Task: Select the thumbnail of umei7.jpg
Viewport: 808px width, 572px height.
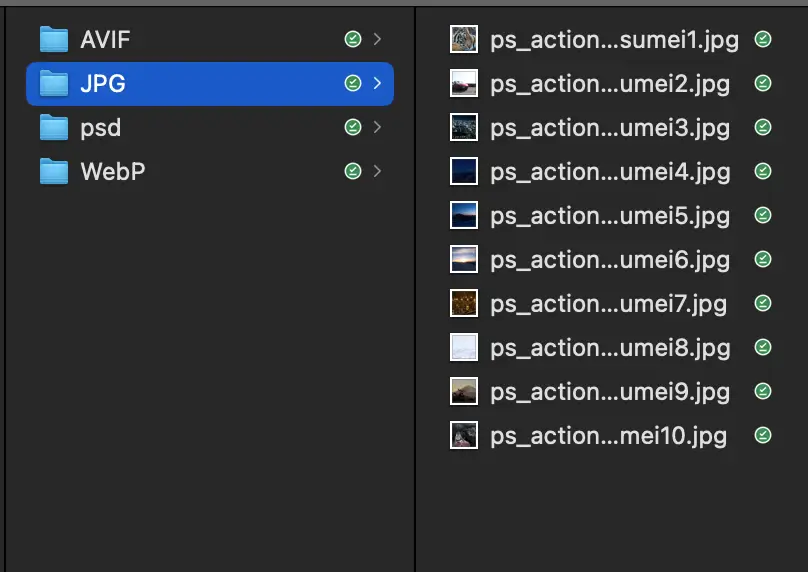Action: [464, 304]
